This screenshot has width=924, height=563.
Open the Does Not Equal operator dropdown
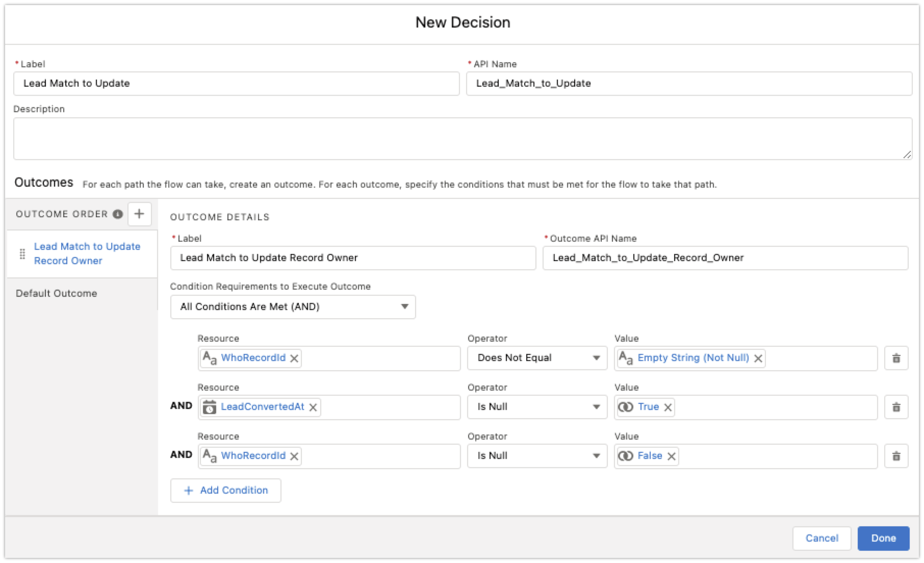537,358
